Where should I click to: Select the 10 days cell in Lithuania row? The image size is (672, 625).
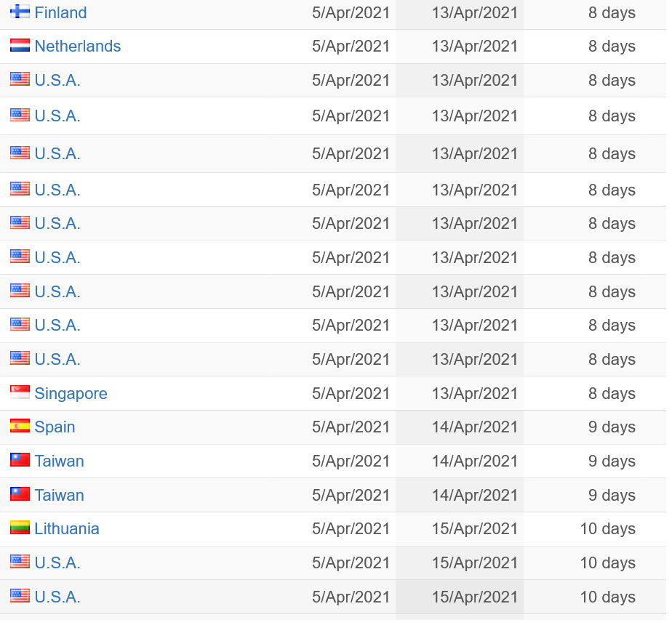click(608, 529)
